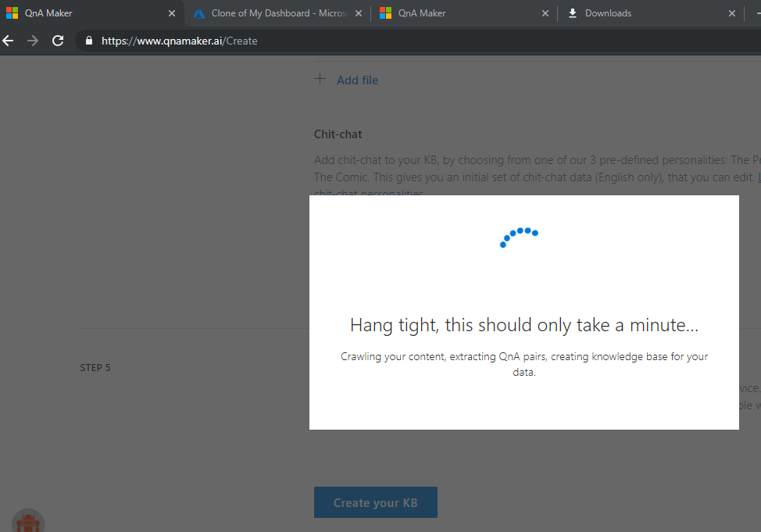Close the Downloads tab

[732, 13]
